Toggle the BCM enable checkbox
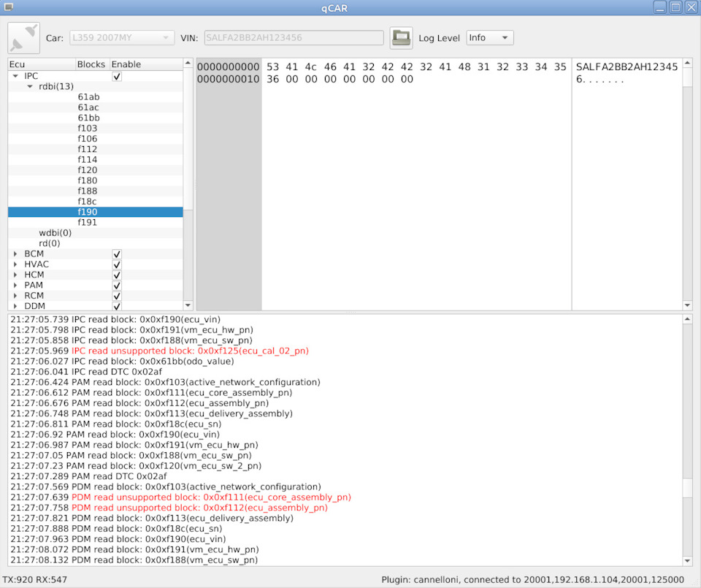 point(117,254)
